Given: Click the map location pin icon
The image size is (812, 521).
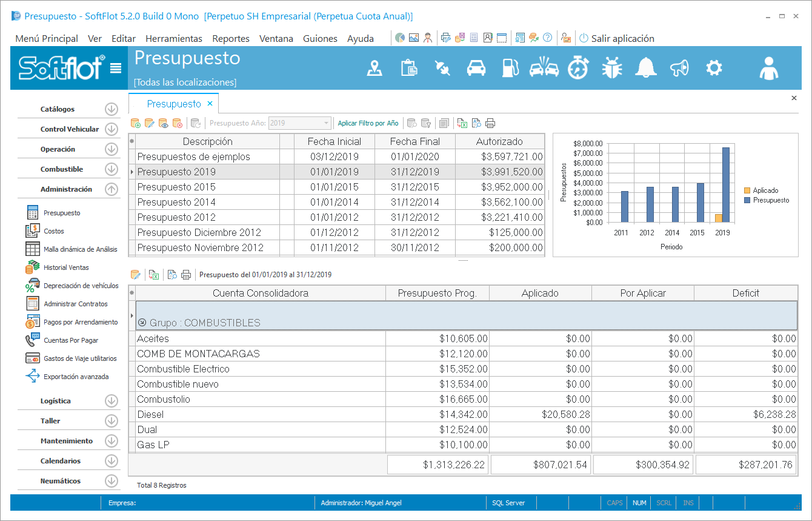Looking at the screenshot, I should pos(375,68).
